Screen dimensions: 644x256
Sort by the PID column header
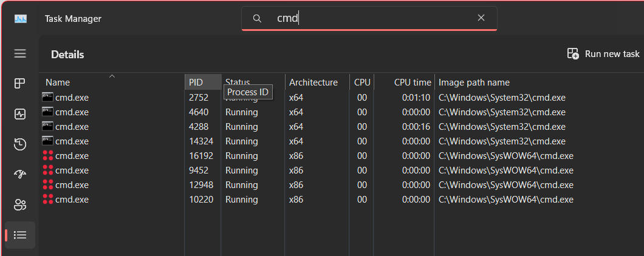click(203, 83)
